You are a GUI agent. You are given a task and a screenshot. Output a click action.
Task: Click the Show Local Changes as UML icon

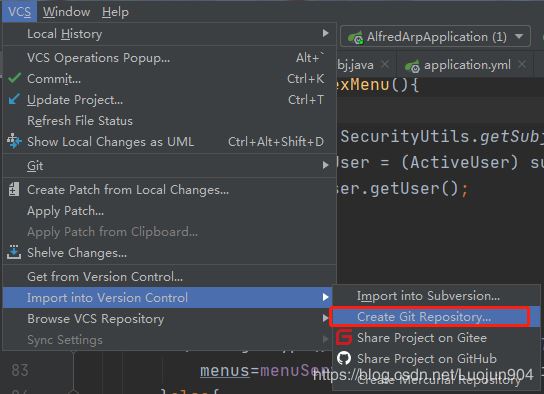click(x=14, y=142)
